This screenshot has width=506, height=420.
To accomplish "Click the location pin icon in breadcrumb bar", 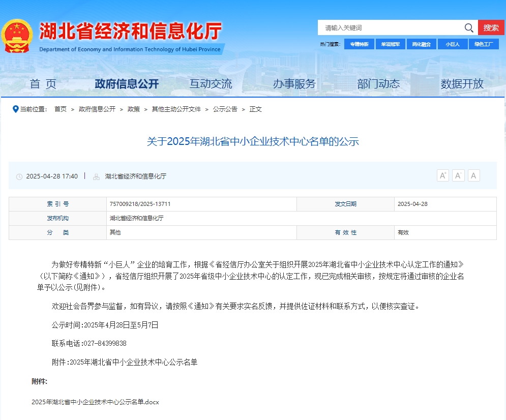I will click(x=16, y=109).
